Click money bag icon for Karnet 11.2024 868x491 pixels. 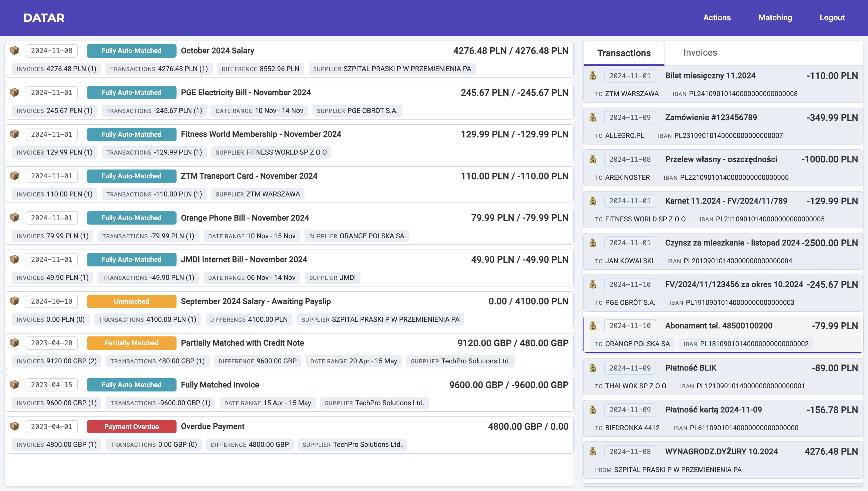point(593,201)
